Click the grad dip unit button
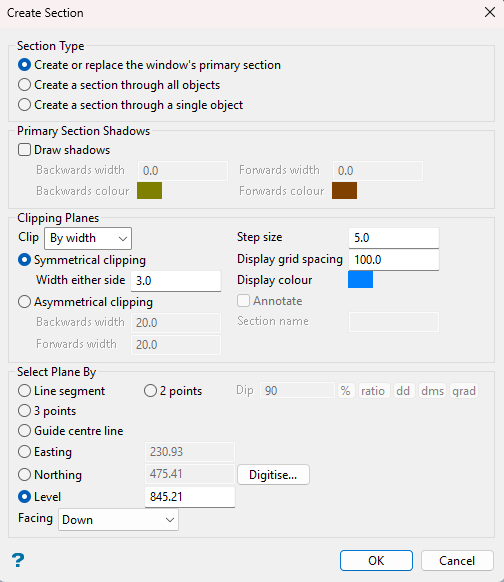This screenshot has width=504, height=582. tap(464, 391)
